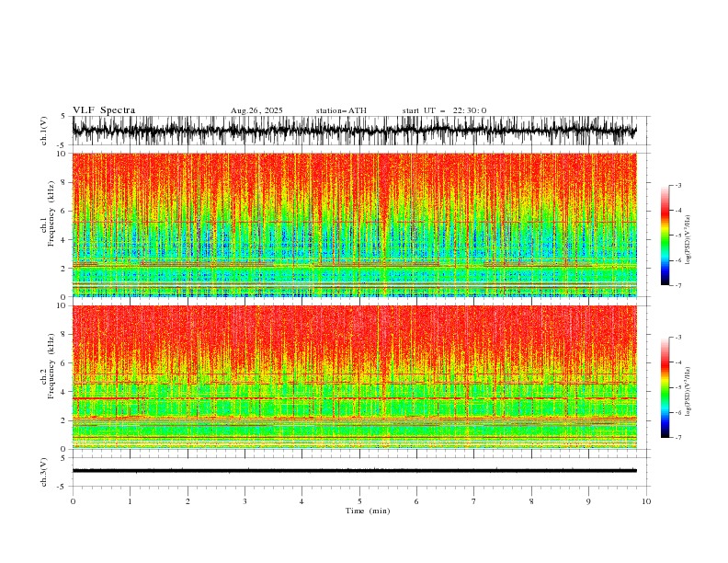Click time axis tick label "6"

[416, 501]
